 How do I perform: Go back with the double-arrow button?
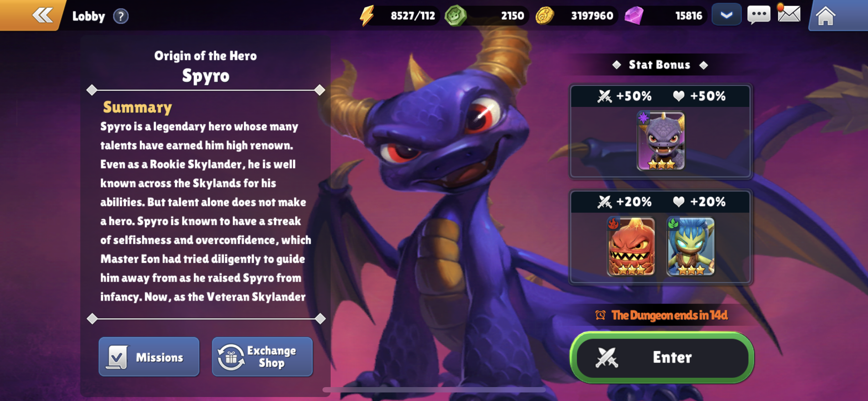click(42, 15)
